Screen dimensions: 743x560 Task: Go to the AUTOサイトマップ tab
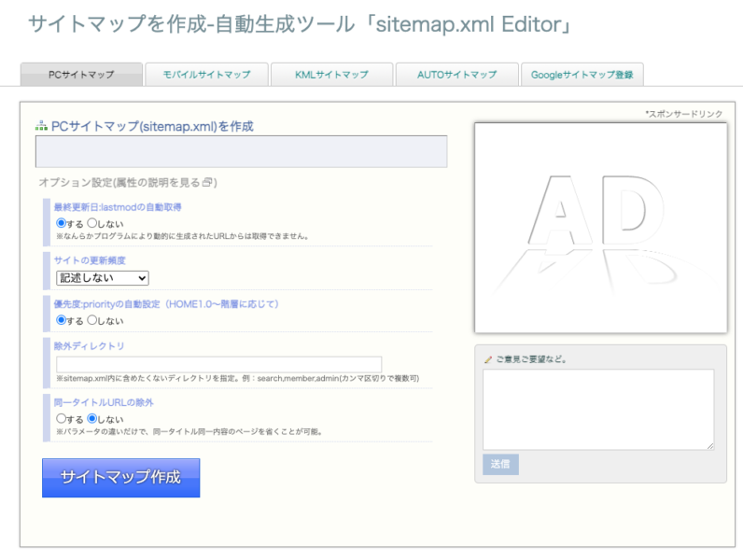click(456, 75)
